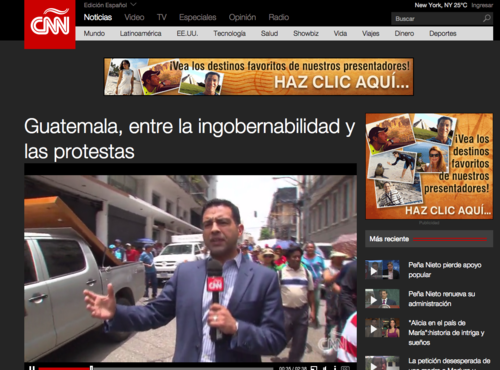Viewport: 500px width, 370px height.
Task: Play the Peña Nieto pierde apoyo popular thumbnail
Action: (x=382, y=270)
